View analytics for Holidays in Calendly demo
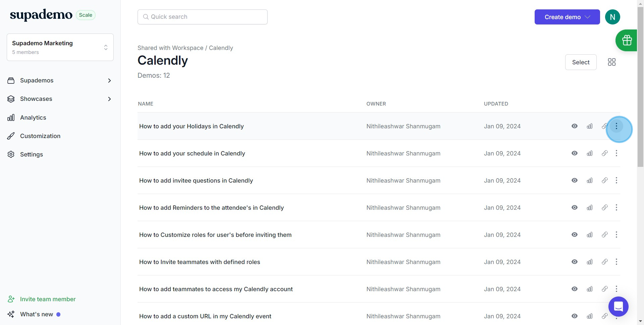Screen dimensions: 644x325 tap(590, 126)
